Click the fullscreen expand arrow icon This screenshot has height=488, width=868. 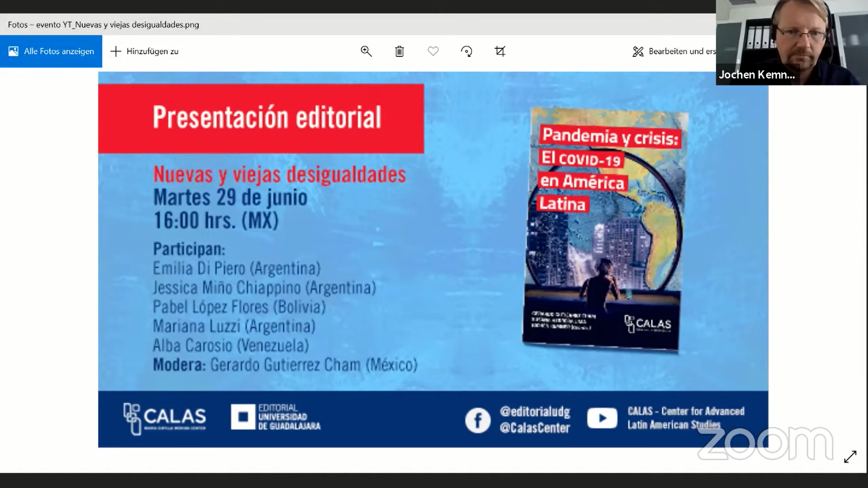pyautogui.click(x=850, y=457)
